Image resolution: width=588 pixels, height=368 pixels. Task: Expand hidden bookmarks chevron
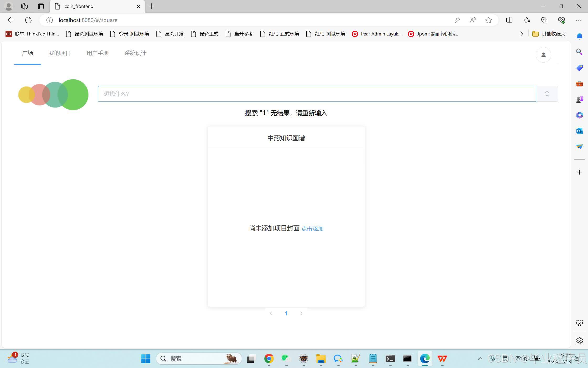521,34
